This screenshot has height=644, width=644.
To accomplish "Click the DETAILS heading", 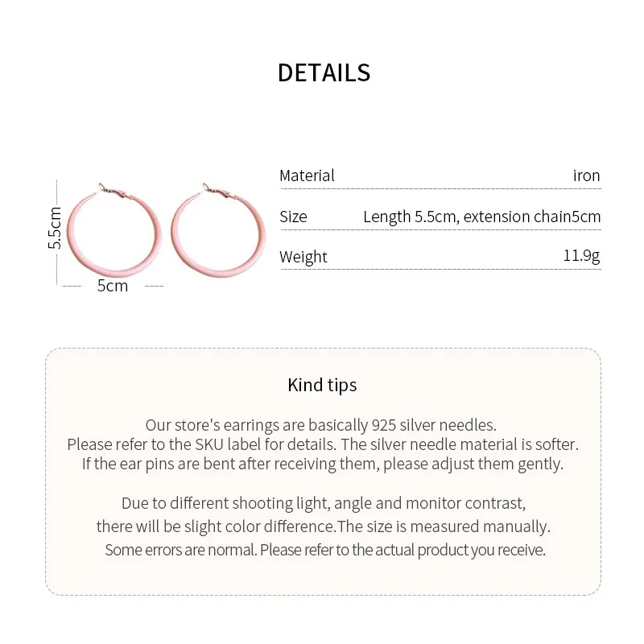I will tap(324, 72).
